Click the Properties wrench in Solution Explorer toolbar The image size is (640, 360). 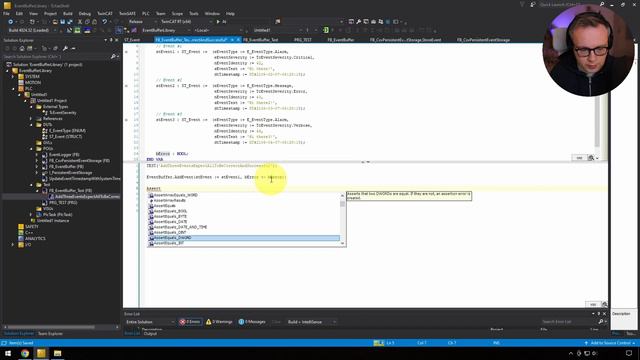[65, 49]
